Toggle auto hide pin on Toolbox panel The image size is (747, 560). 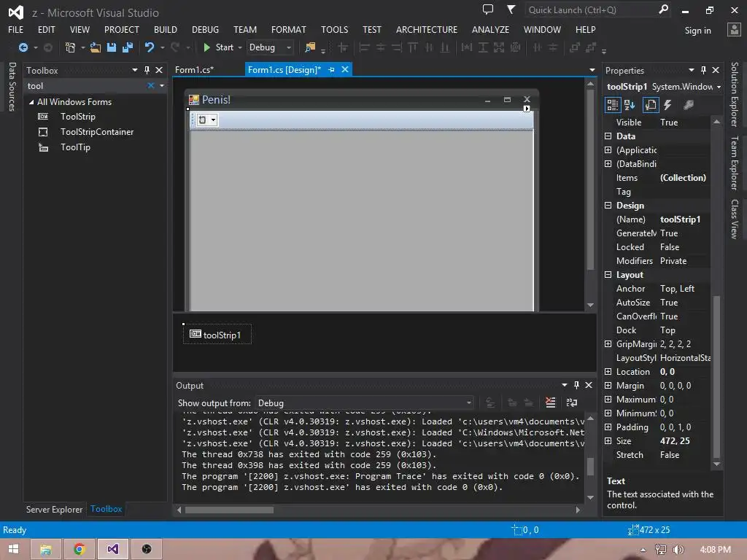click(x=147, y=71)
